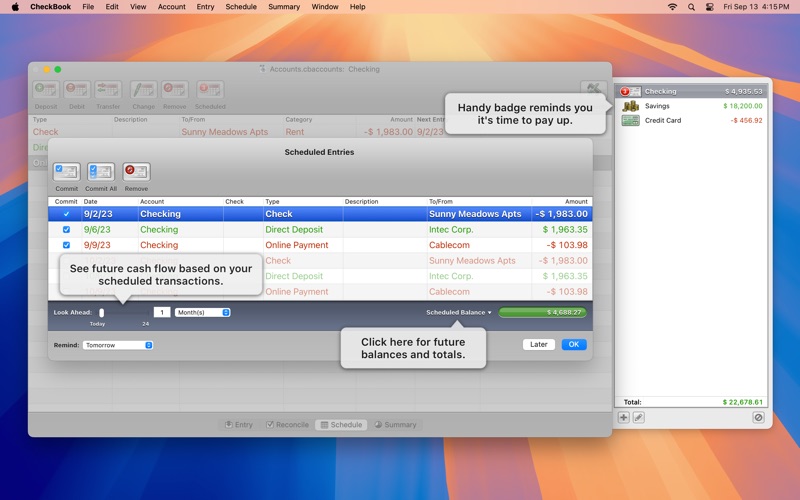800x500 pixels.
Task: Click the Checking account icon with red badge
Action: pos(630,91)
